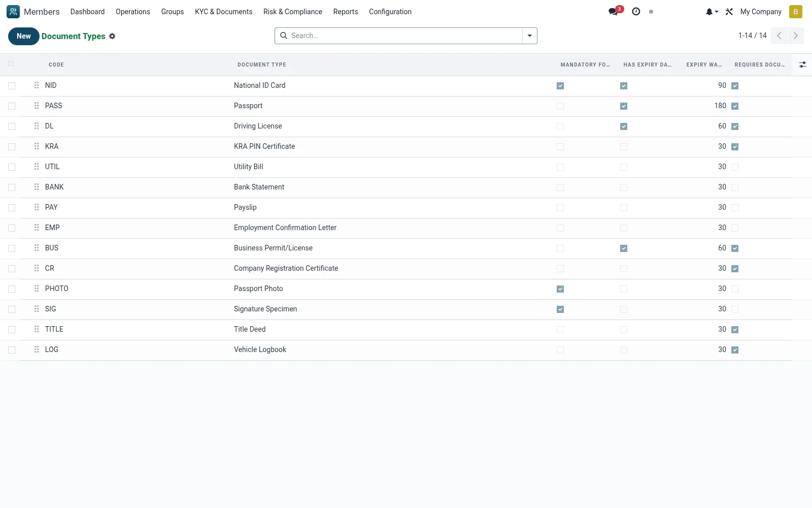Open the Utility Bill record
The image size is (812, 508).
click(249, 167)
